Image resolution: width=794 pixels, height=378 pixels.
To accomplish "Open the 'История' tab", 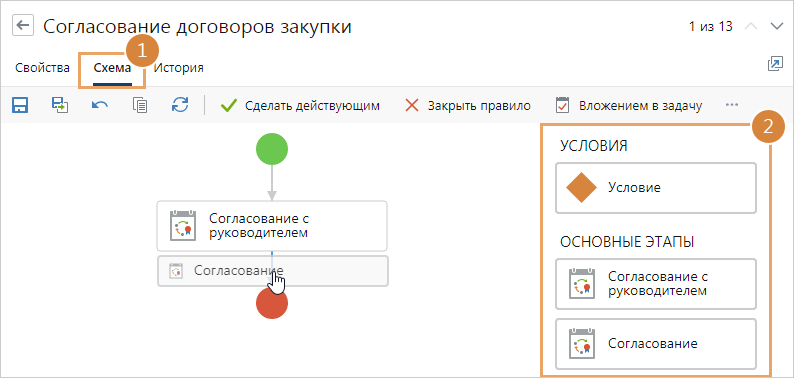I will [x=179, y=68].
